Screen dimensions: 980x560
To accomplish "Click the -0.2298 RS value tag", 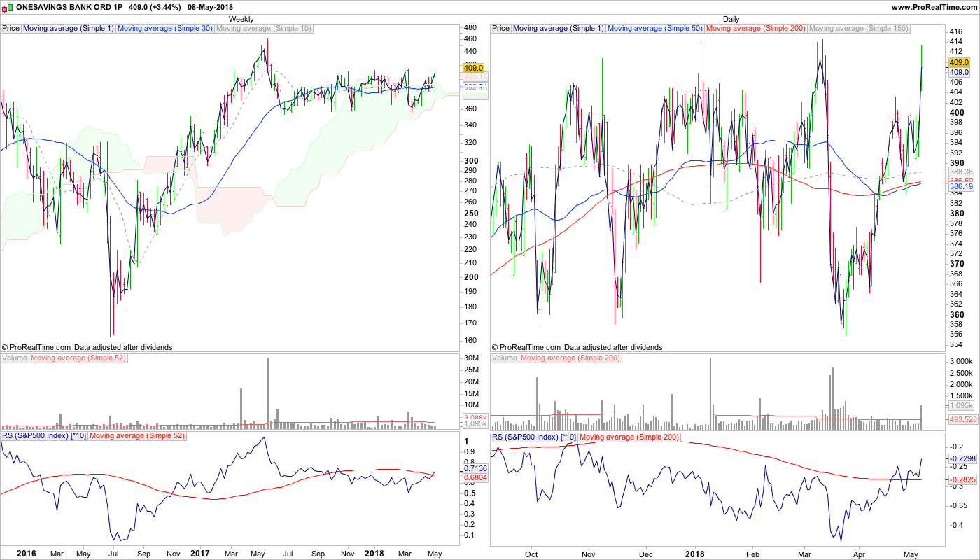I will pyautogui.click(x=962, y=458).
